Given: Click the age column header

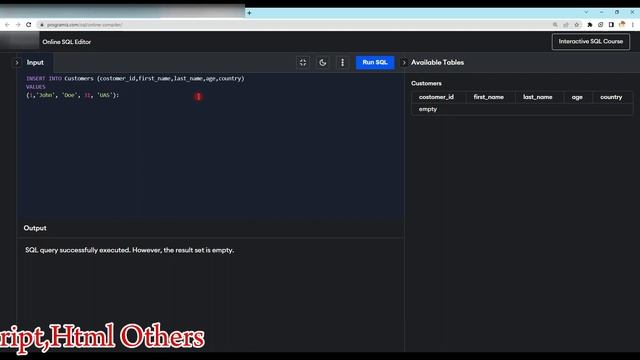Looking at the screenshot, I should (577, 97).
